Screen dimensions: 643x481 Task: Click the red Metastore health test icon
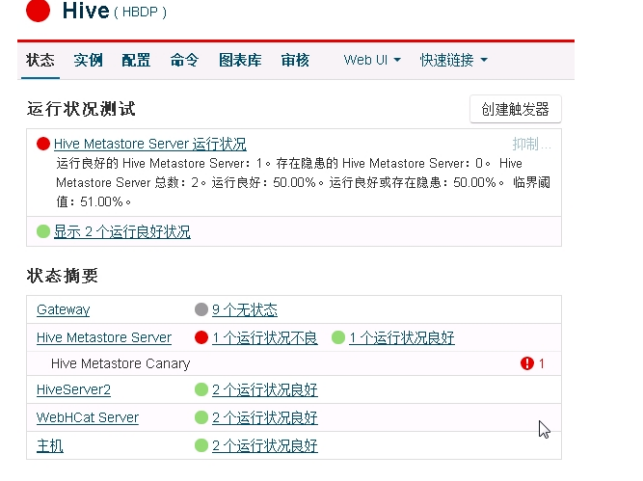pyautogui.click(x=43, y=144)
